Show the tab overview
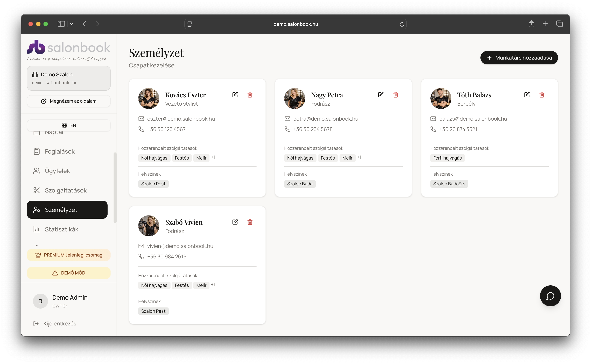Screen dimensions: 591x364 point(560,24)
